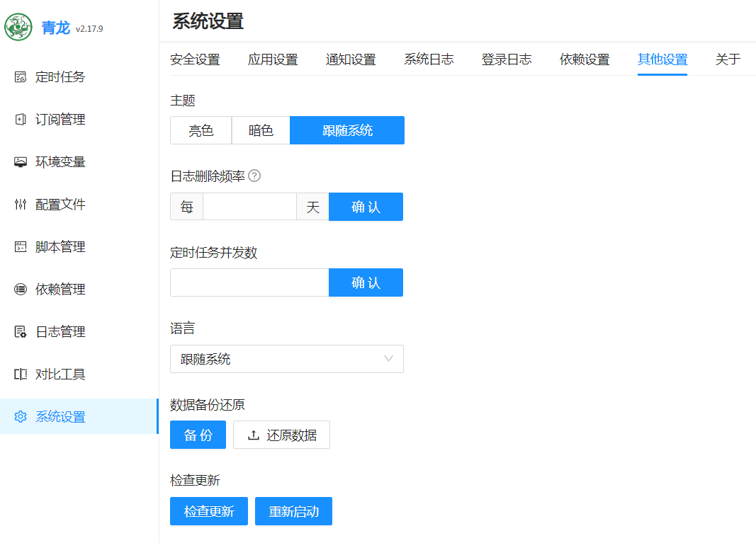Click the help icon beside 日志删除频率
The height and width of the screenshot is (543, 756).
pos(254,176)
